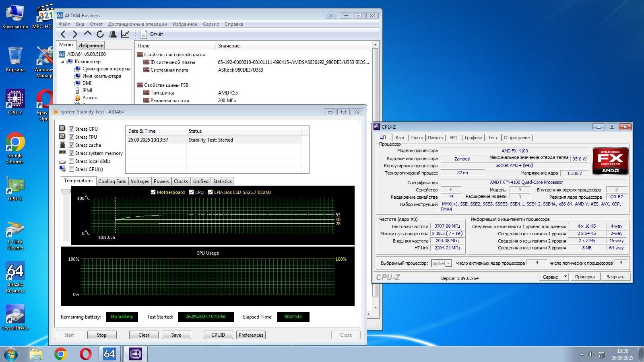Open File Explorer from taskbar
This screenshot has width=644, height=362.
pos(36,354)
